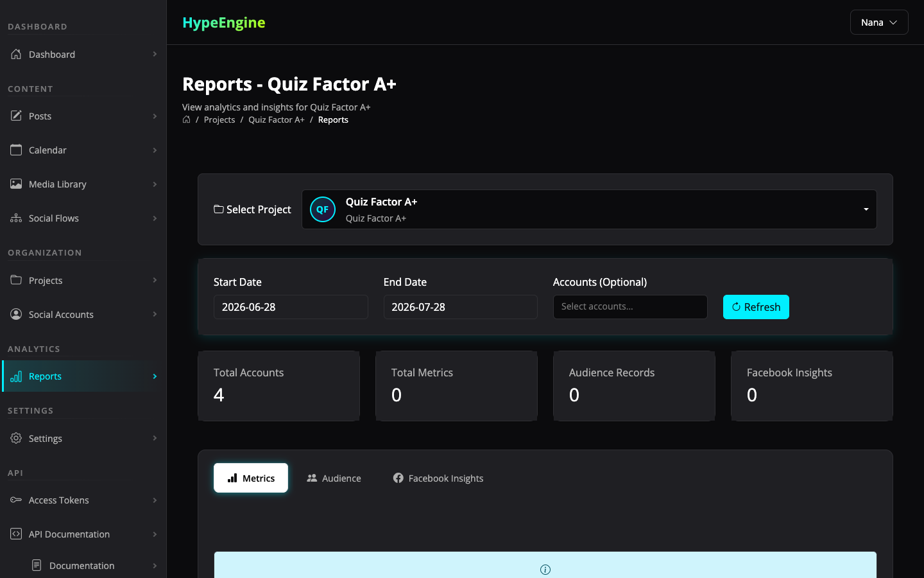The height and width of the screenshot is (578, 924).
Task: Click the people icon on Audience tab
Action: point(312,478)
